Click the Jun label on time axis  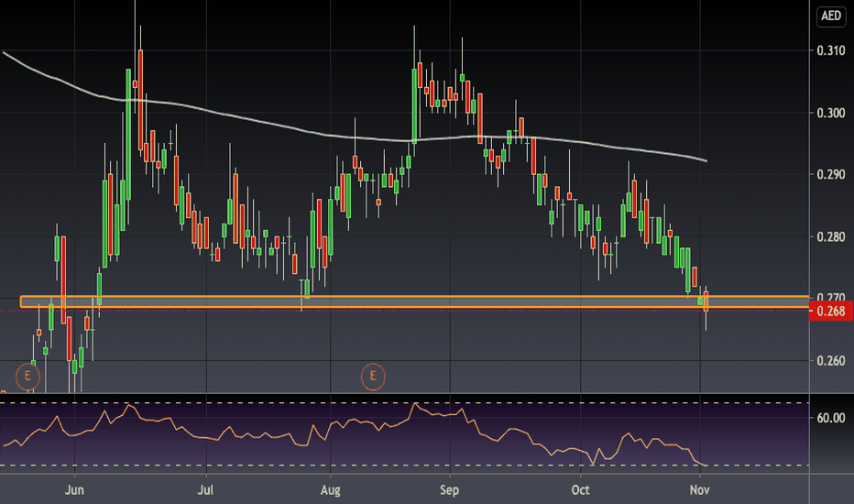coord(74,490)
